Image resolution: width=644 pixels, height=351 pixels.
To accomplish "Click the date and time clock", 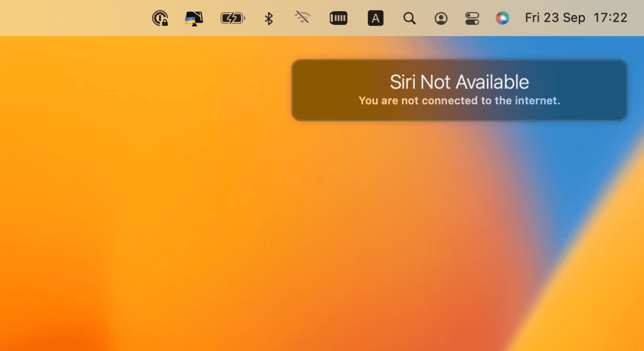I will 576,18.
